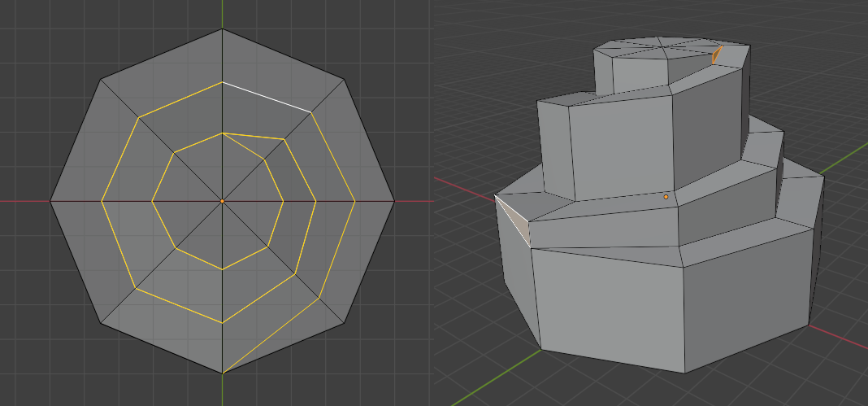Select the rightmost vertex of the outer octagon

coord(394,201)
